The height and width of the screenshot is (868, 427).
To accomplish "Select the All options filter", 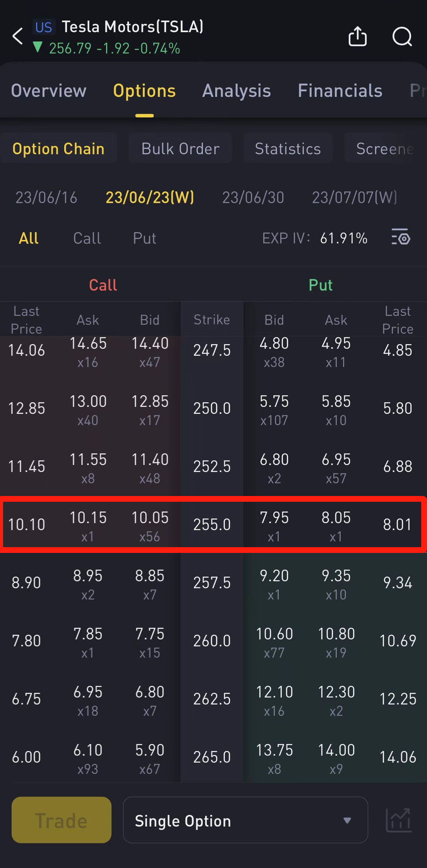I will pyautogui.click(x=29, y=238).
